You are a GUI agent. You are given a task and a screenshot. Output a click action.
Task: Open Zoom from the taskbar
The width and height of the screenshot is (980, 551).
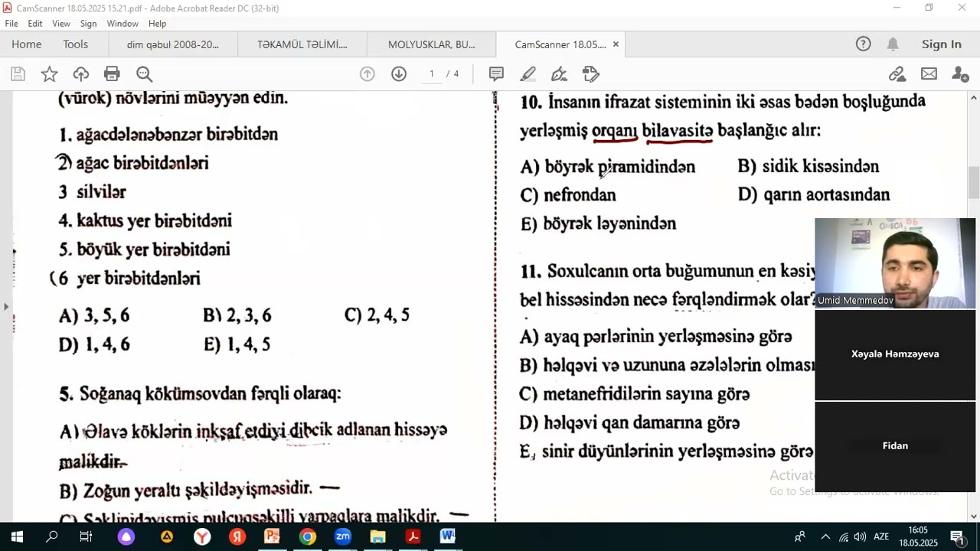point(343,537)
